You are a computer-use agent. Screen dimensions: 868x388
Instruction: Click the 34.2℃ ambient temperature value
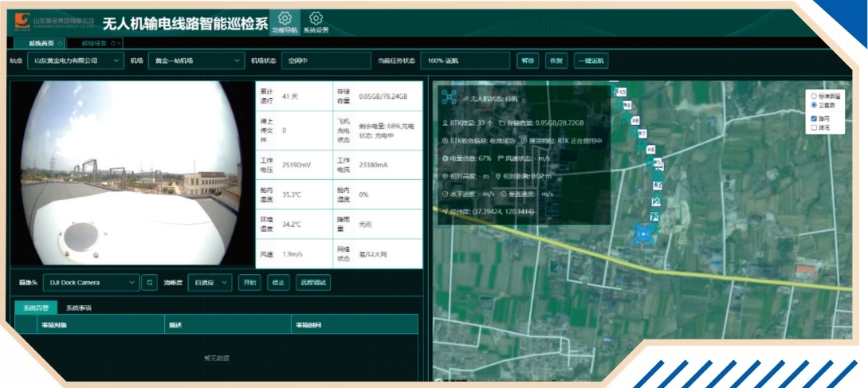coord(292,225)
